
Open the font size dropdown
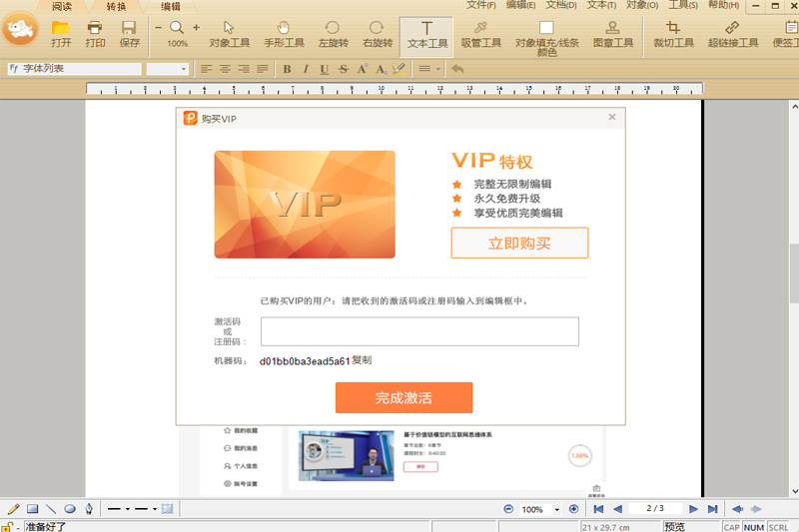185,69
